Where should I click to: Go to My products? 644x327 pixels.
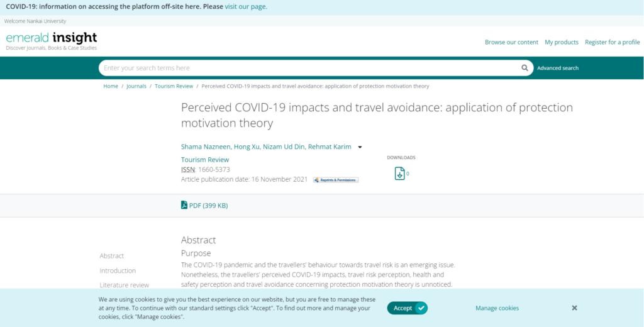[561, 42]
